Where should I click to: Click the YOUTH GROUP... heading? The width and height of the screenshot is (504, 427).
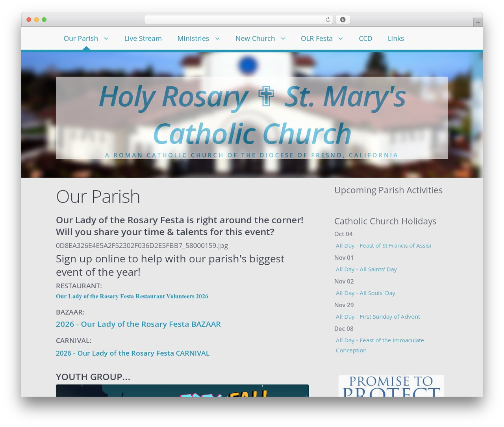click(x=93, y=377)
